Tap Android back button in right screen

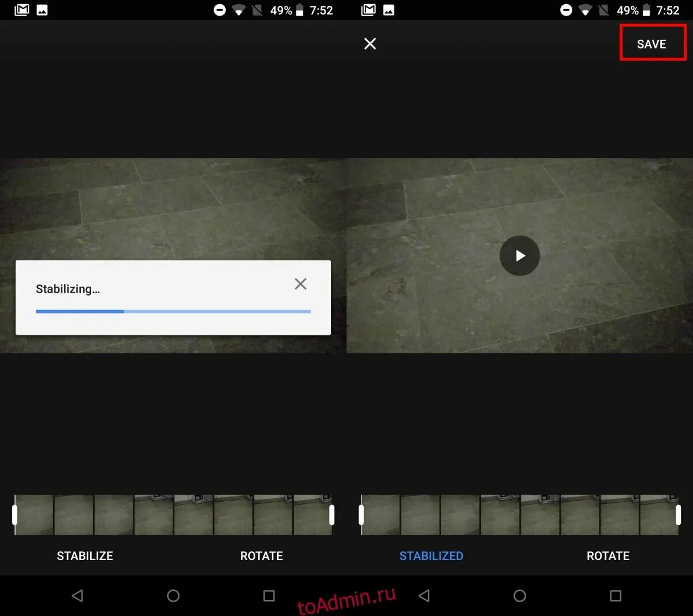(424, 596)
